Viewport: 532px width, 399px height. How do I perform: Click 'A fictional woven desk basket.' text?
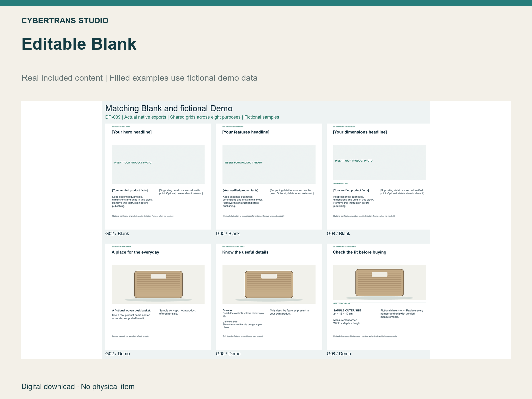[131, 310]
